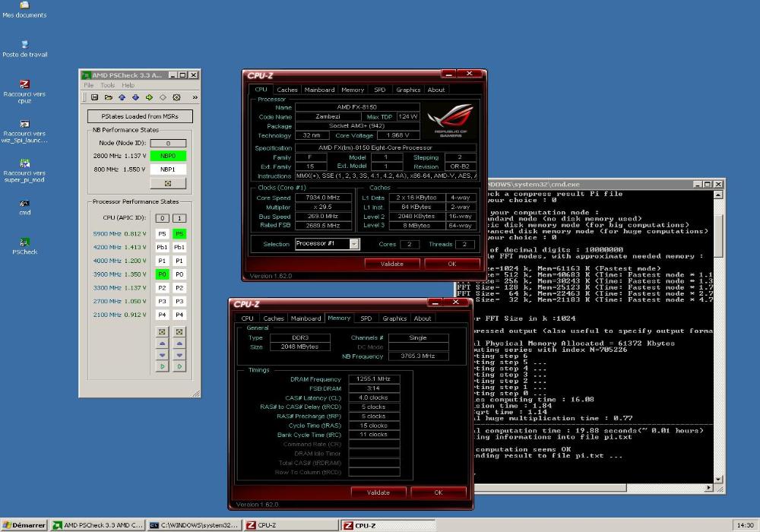Click the down arrow button for core 1
This screenshot has height=532, width=760.
point(179,355)
